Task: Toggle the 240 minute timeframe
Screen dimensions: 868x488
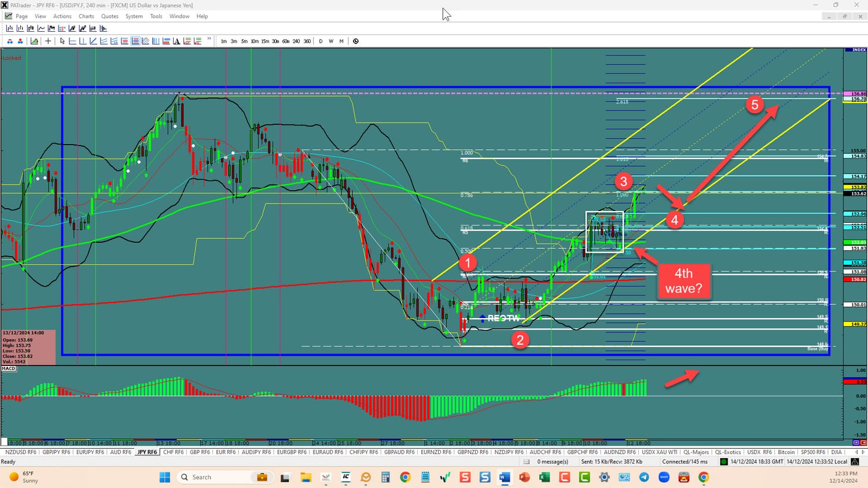Action: 296,41
